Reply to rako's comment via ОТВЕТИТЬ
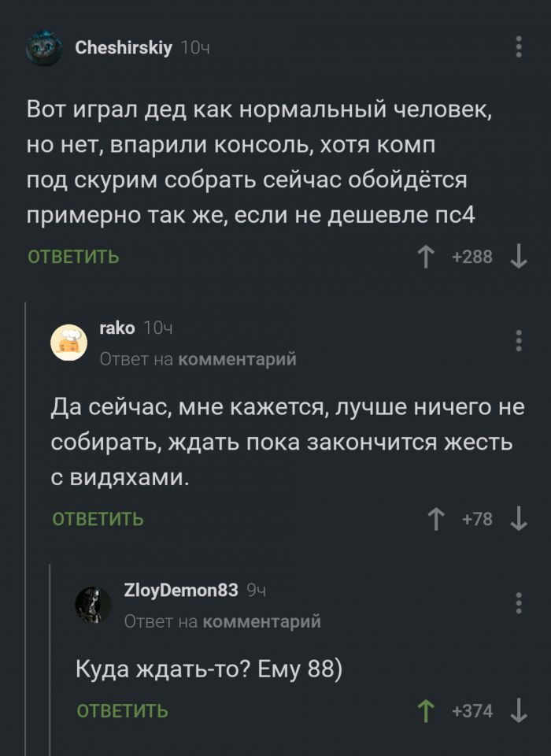This screenshot has height=756, width=551. point(98,519)
